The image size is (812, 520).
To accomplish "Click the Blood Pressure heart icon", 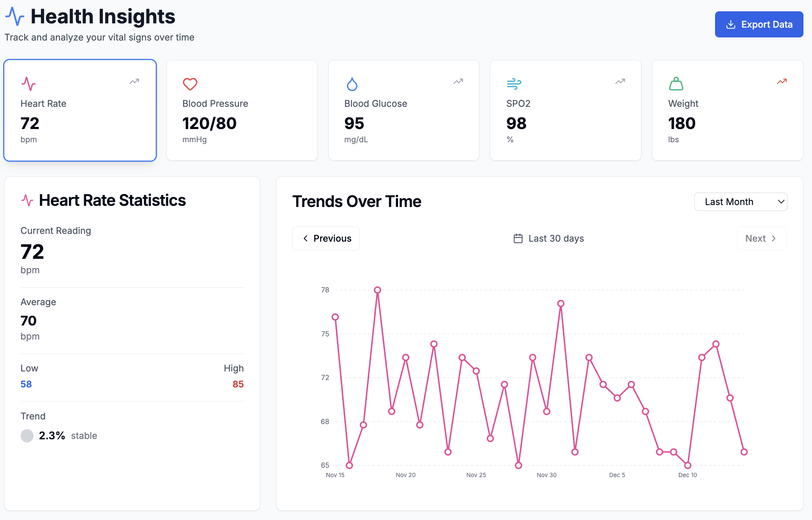I will (x=190, y=84).
